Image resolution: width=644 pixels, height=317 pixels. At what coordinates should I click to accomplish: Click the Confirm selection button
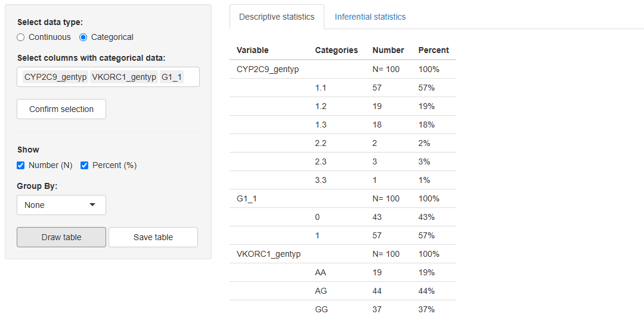(61, 109)
